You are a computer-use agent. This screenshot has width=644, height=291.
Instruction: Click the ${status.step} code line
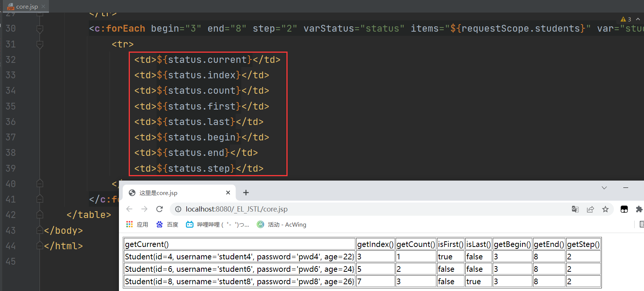[x=199, y=168]
